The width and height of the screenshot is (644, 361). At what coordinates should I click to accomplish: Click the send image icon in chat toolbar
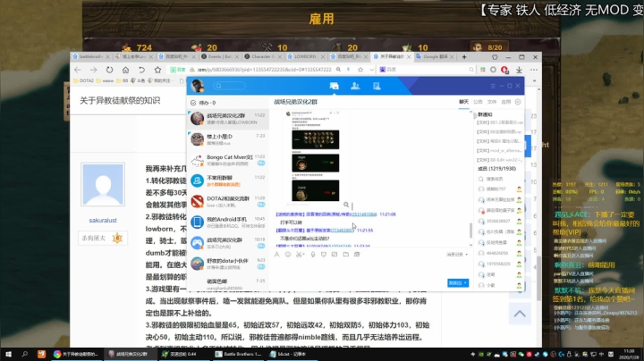tap(335, 255)
